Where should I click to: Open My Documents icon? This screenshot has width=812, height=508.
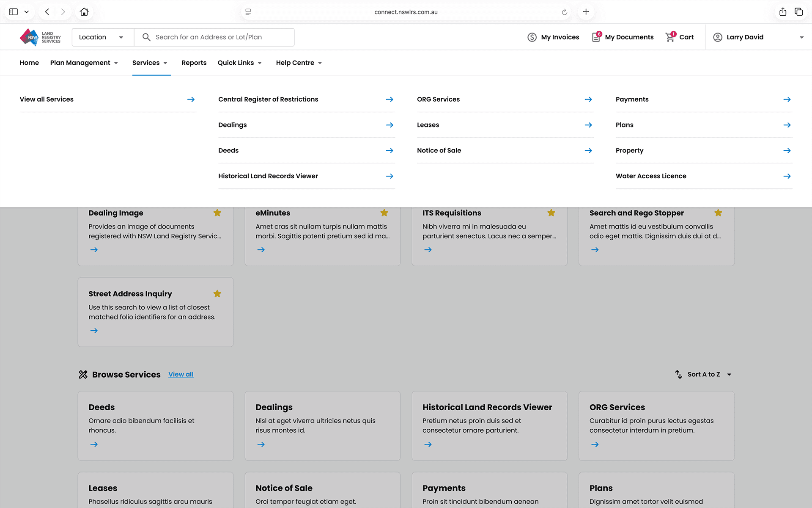click(596, 37)
